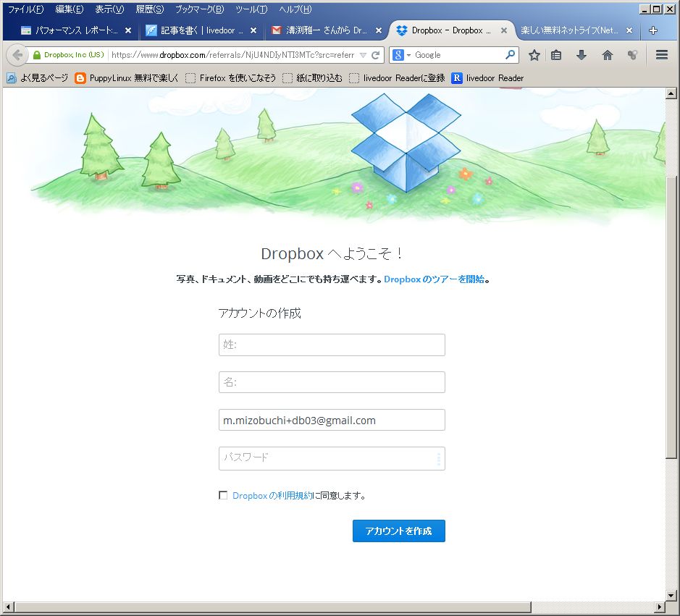Click the horizontal scrollbar right arrow

click(x=660, y=607)
